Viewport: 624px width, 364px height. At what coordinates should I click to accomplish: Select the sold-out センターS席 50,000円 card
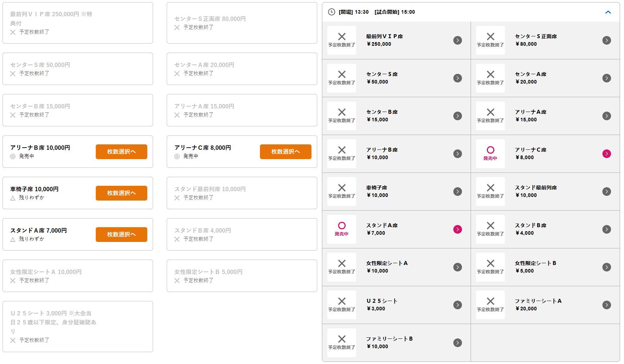[x=78, y=69]
